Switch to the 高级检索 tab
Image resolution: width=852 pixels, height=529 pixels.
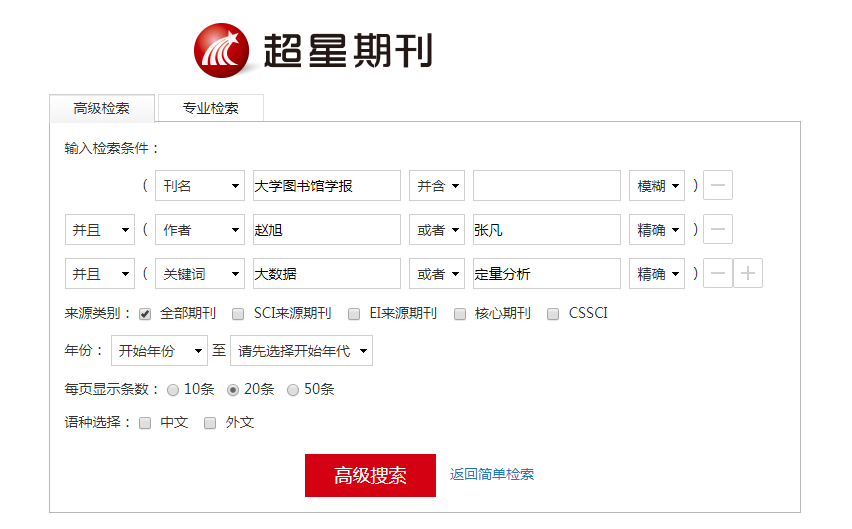click(x=102, y=108)
